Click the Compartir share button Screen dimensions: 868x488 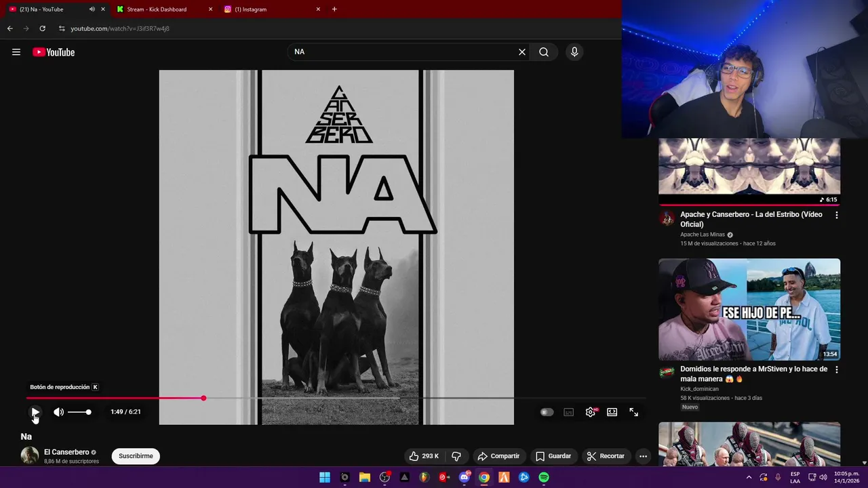[498, 456]
